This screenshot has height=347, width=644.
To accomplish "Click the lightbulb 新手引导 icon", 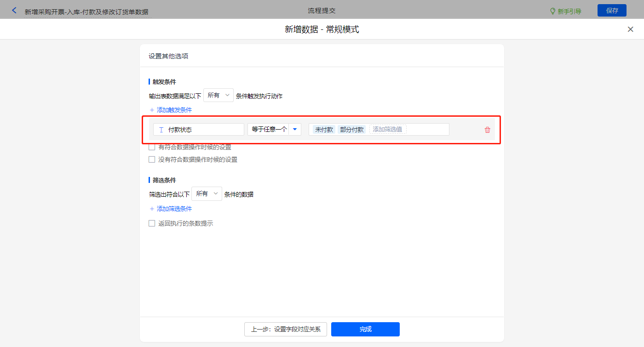I will coord(553,11).
